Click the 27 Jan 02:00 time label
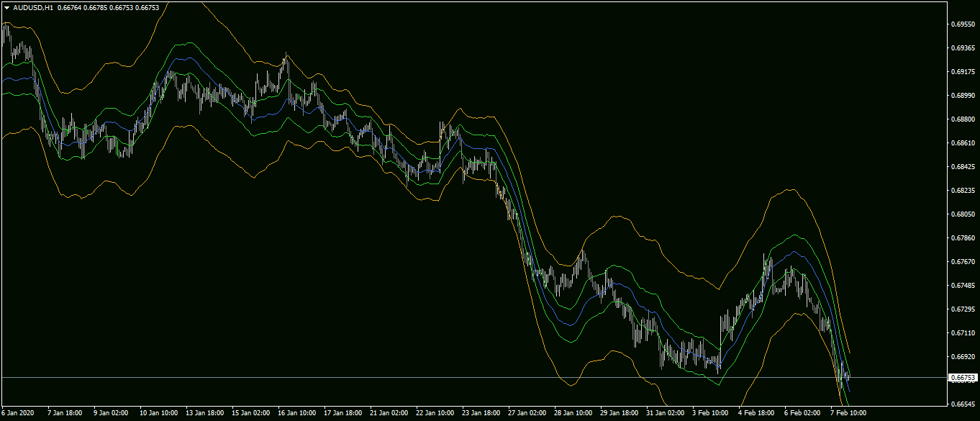The image size is (980, 421). [x=527, y=413]
